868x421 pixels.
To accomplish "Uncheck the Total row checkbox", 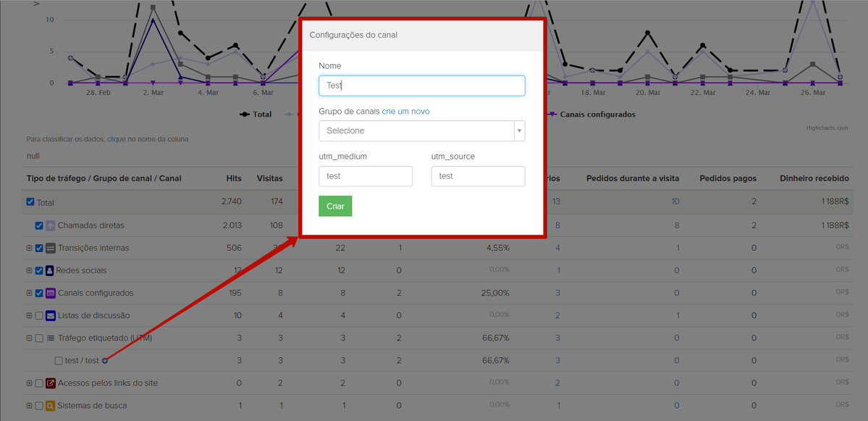I will tap(30, 202).
